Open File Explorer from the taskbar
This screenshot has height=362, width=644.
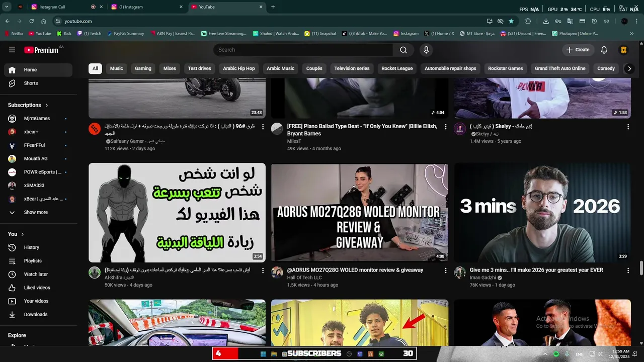coord(274,354)
